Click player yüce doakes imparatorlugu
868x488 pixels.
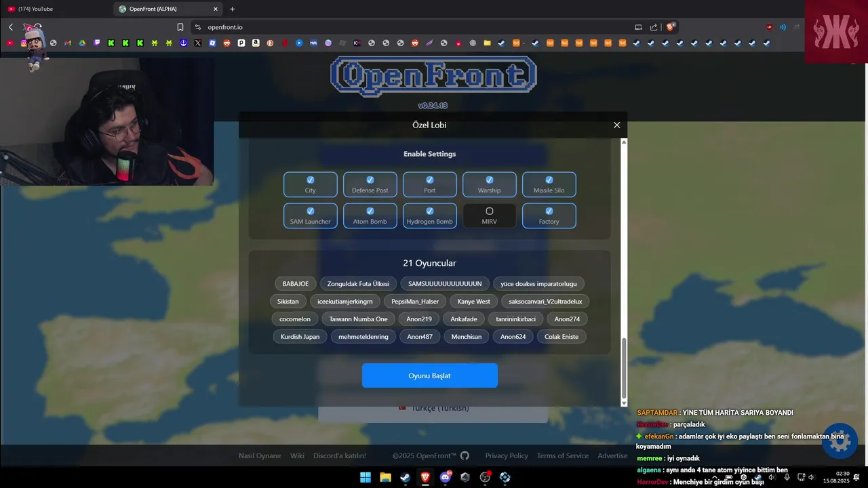pos(538,283)
